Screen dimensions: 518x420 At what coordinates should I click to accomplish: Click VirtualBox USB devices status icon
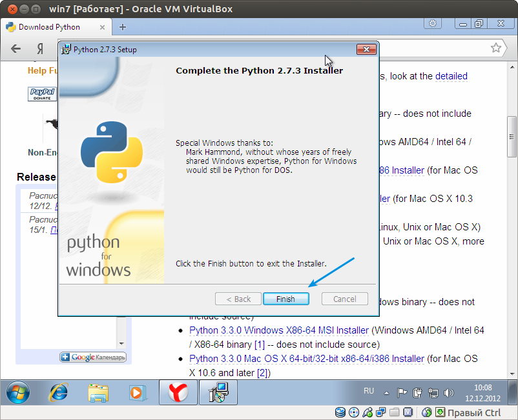368,412
